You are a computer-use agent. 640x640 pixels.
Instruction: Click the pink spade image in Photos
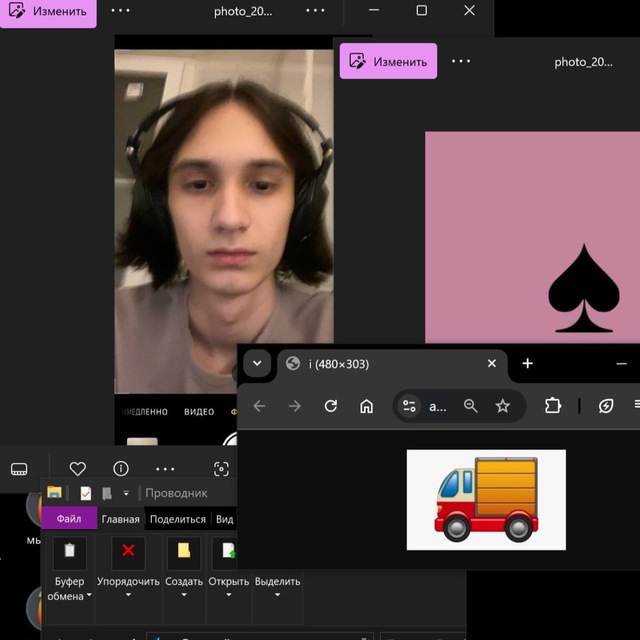tap(532, 237)
